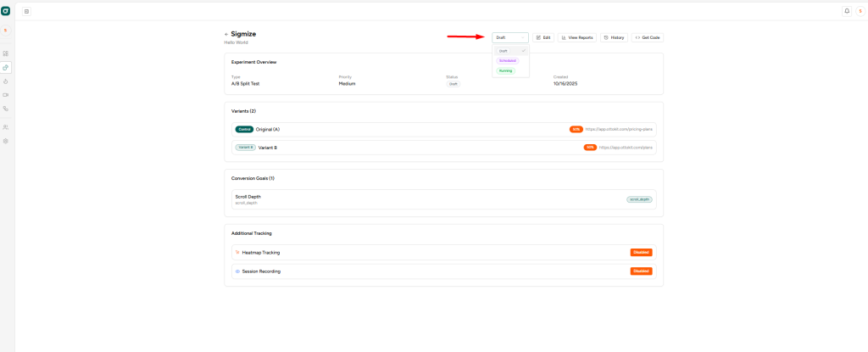This screenshot has height=352, width=868.
Task: Open the settings gear icon in sidebar
Action: tap(6, 141)
